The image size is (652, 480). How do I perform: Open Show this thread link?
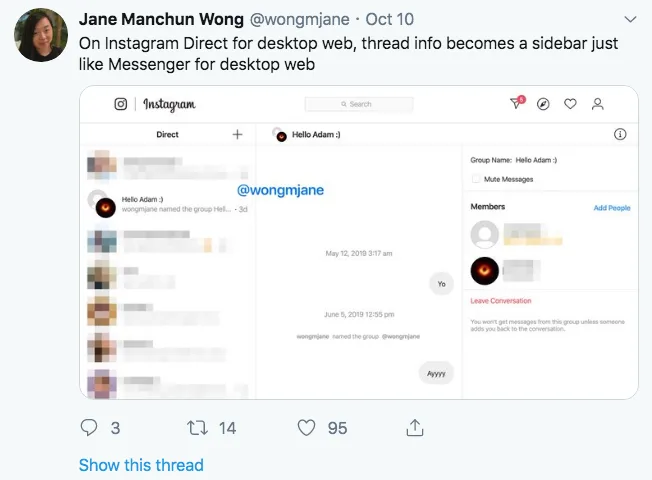[x=141, y=465]
